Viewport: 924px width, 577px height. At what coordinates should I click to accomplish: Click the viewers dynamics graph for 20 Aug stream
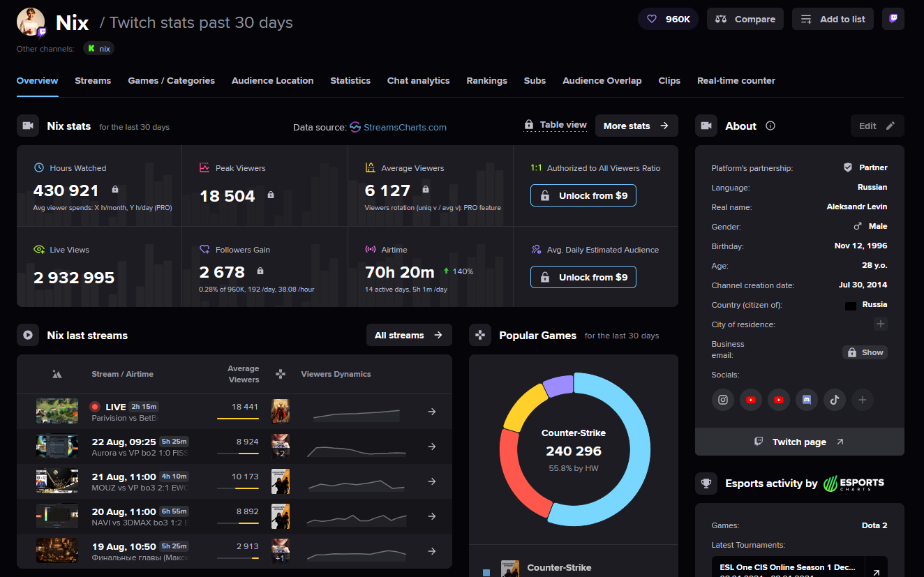tap(357, 519)
